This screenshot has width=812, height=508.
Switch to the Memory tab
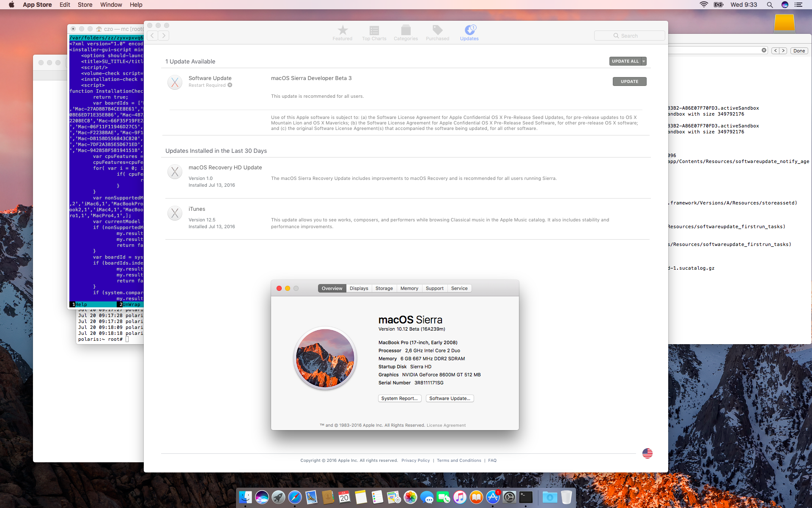[x=409, y=288]
